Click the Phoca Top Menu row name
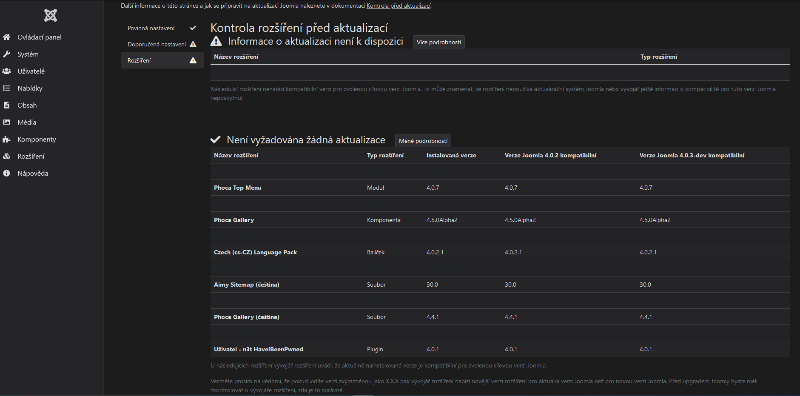This screenshot has width=800, height=396. click(237, 188)
